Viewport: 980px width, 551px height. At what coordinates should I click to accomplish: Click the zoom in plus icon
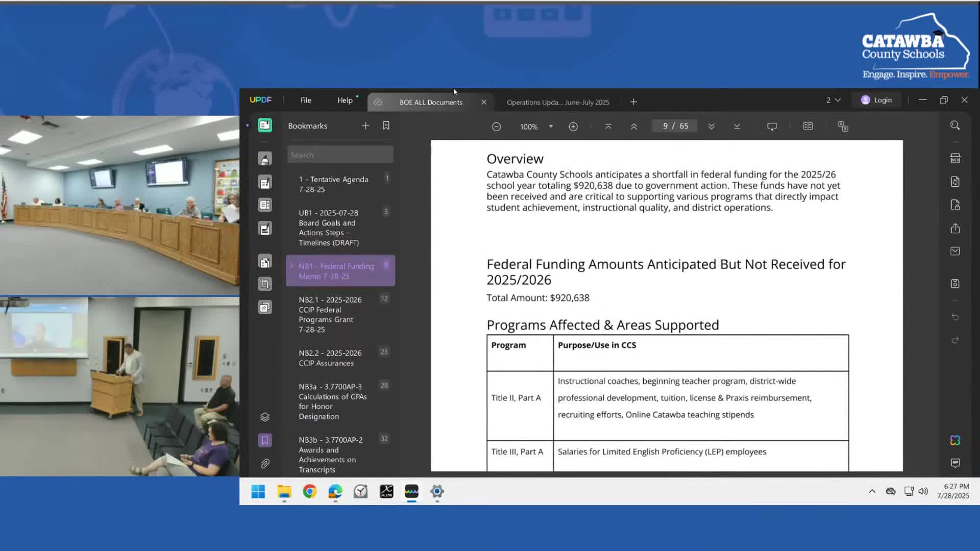pyautogui.click(x=573, y=127)
